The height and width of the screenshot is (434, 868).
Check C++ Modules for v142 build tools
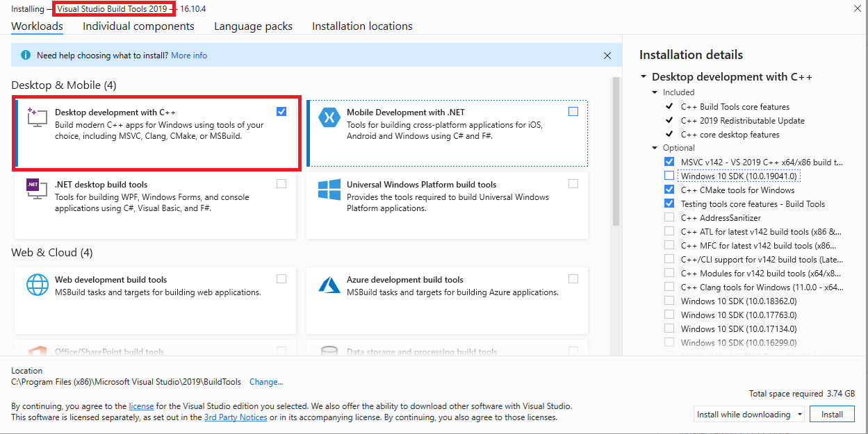669,273
